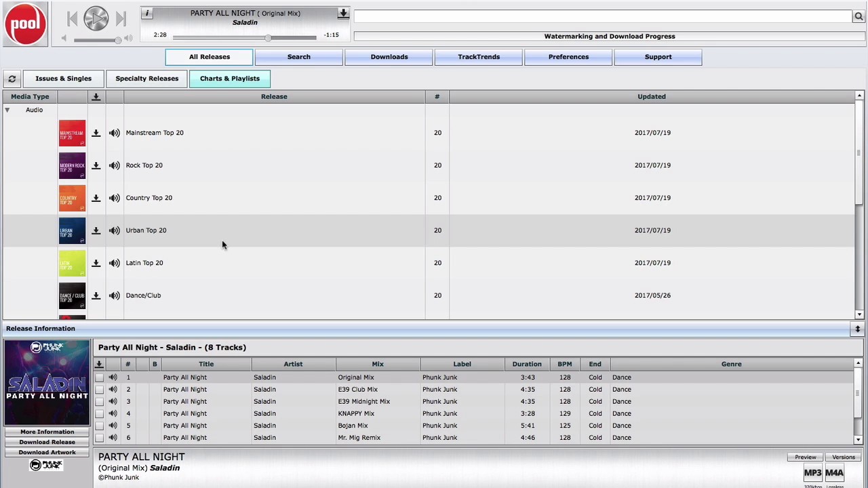Collapse the Audio media type group
The width and height of the screenshot is (868, 488).
click(7, 110)
